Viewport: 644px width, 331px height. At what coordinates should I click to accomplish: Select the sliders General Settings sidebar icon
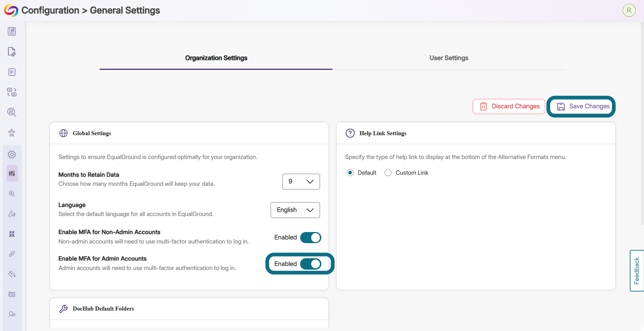pyautogui.click(x=12, y=173)
